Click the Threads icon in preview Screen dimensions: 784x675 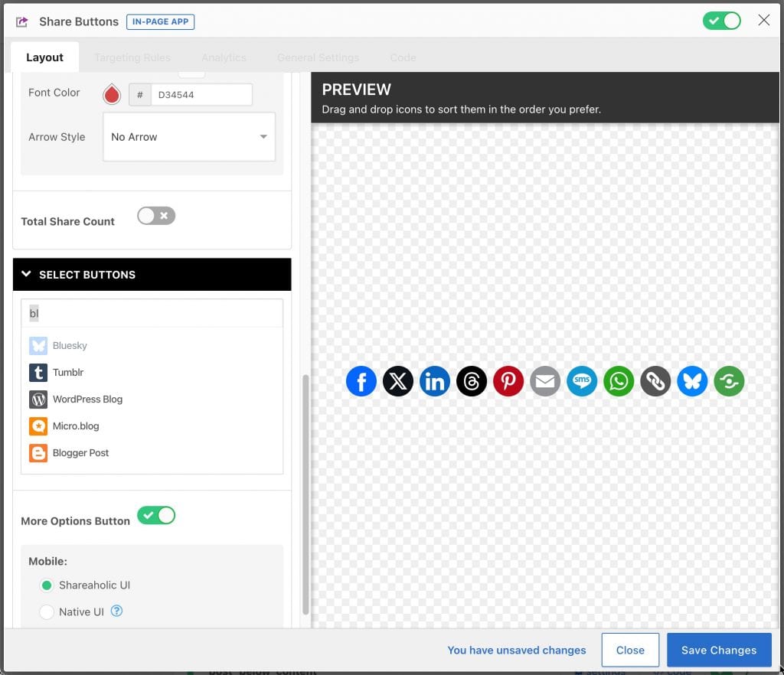[x=472, y=381]
